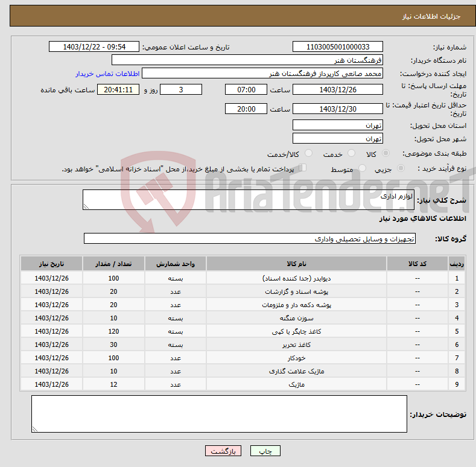Image resolution: width=476 pixels, height=467 pixels.
Task: Click item name خودکار
Action: tap(296, 358)
